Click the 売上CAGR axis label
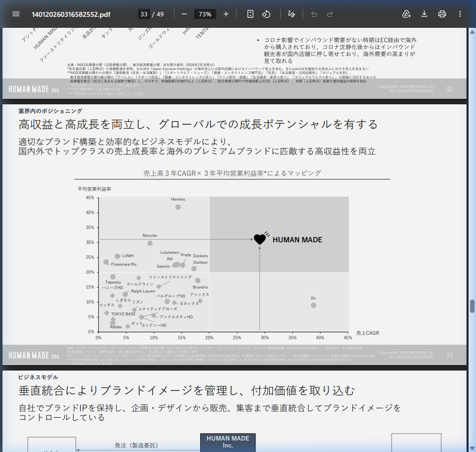 pos(368,333)
